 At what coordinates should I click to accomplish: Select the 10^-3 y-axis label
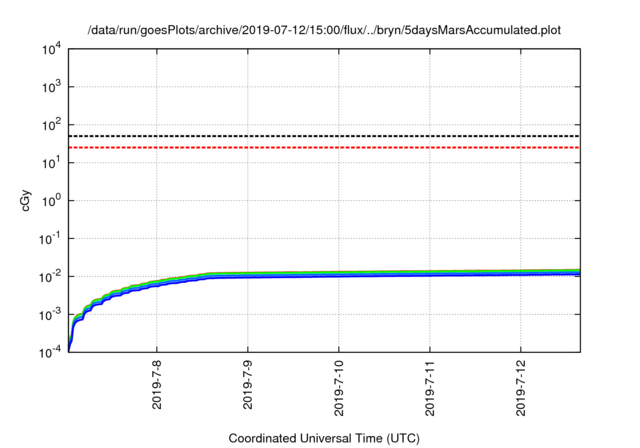coord(51,315)
